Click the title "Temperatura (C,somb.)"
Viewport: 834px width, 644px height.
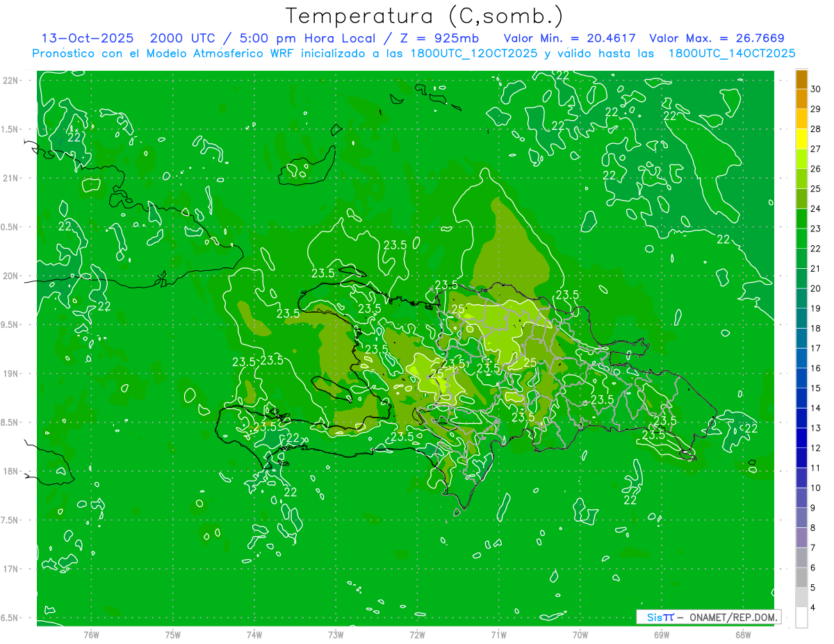tap(424, 16)
